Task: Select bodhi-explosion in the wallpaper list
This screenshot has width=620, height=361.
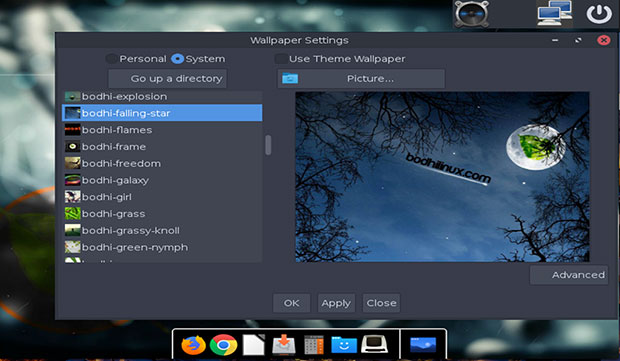Action: pyautogui.click(x=162, y=96)
